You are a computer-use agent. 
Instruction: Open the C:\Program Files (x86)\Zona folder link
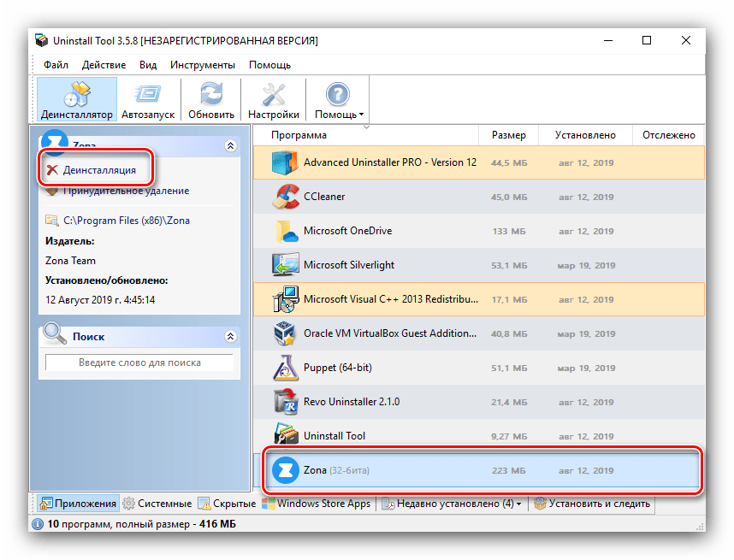(127, 221)
